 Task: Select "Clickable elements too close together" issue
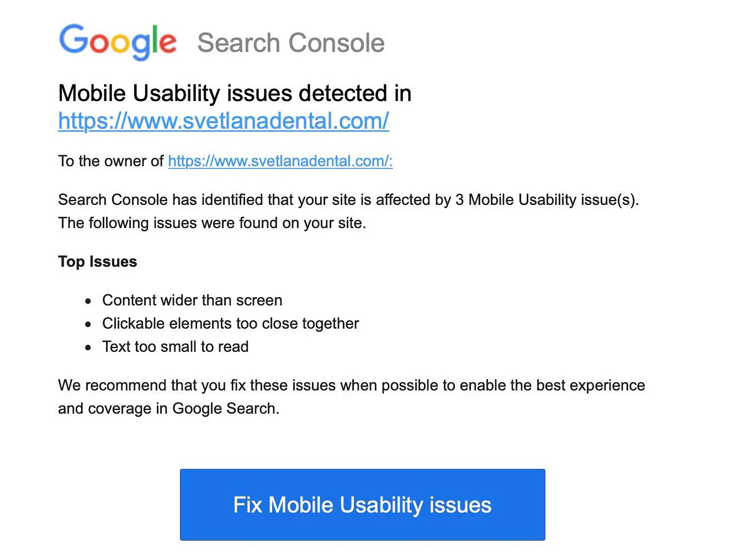[230, 324]
